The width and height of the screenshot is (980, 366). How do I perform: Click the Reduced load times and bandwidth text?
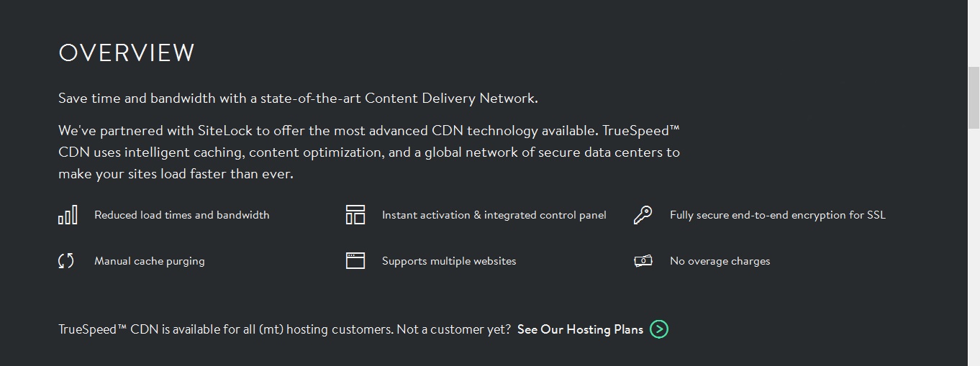[x=182, y=215]
